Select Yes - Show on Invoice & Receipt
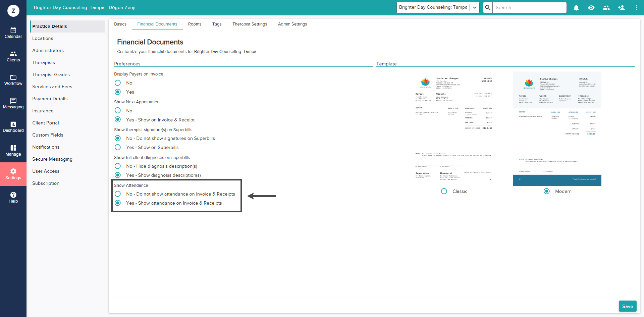 (x=118, y=120)
